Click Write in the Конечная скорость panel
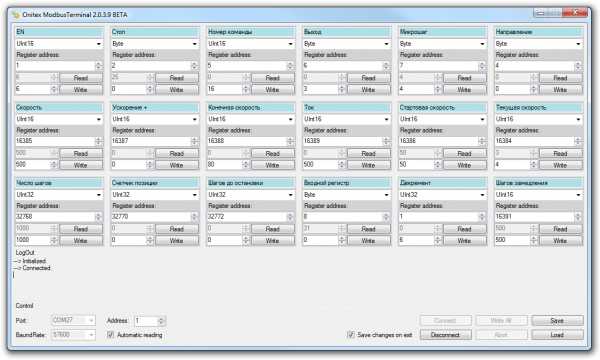 [273, 165]
